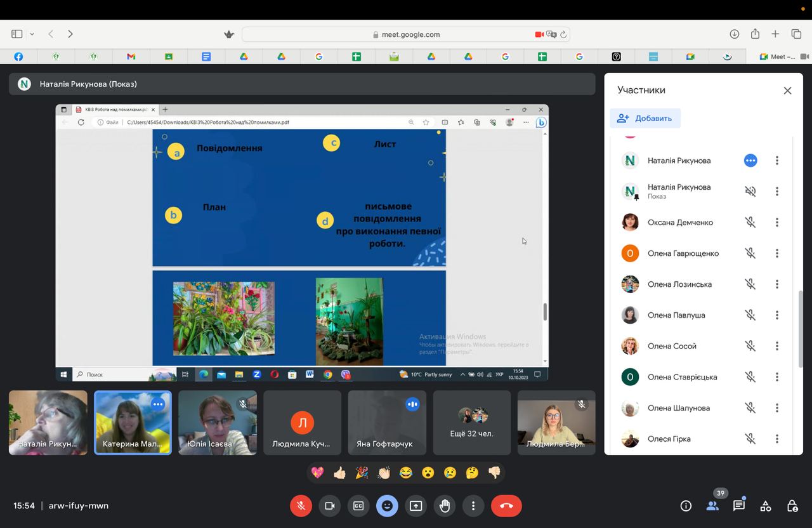Open more actions for Оксана Демченко
Image resolution: width=812 pixels, height=528 pixels.
click(777, 222)
